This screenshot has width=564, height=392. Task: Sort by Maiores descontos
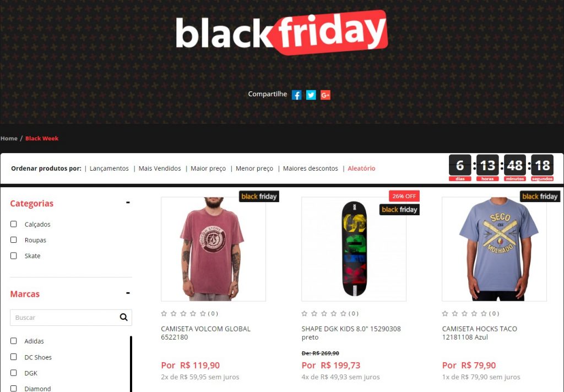(x=311, y=168)
